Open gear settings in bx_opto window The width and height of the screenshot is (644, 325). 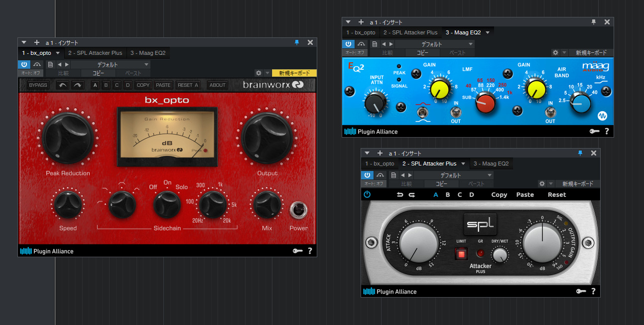coord(258,73)
